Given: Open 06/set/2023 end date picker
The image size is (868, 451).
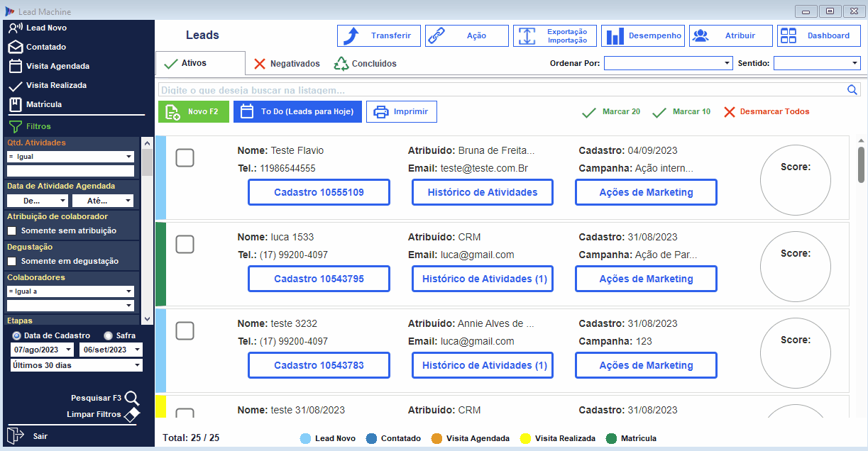Looking at the screenshot, I should tap(111, 350).
